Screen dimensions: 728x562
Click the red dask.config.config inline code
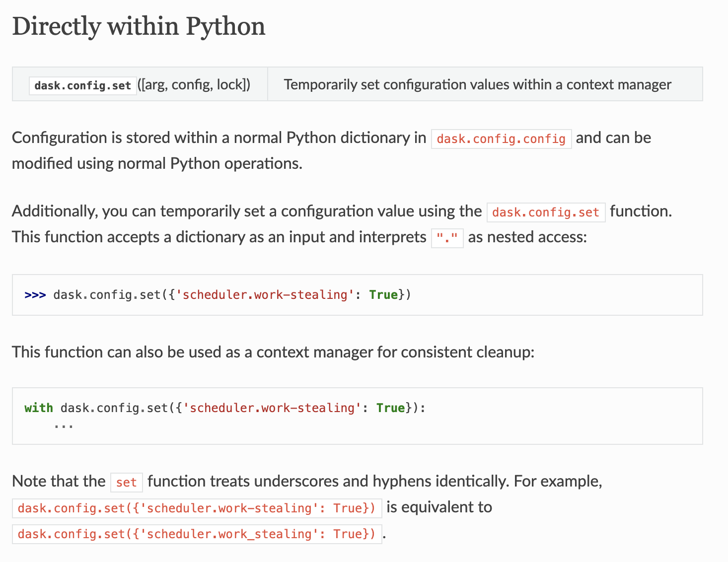pyautogui.click(x=502, y=139)
